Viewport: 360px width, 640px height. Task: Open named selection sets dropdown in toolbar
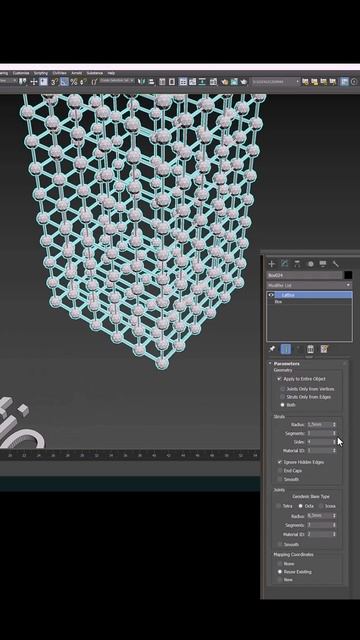point(117,81)
